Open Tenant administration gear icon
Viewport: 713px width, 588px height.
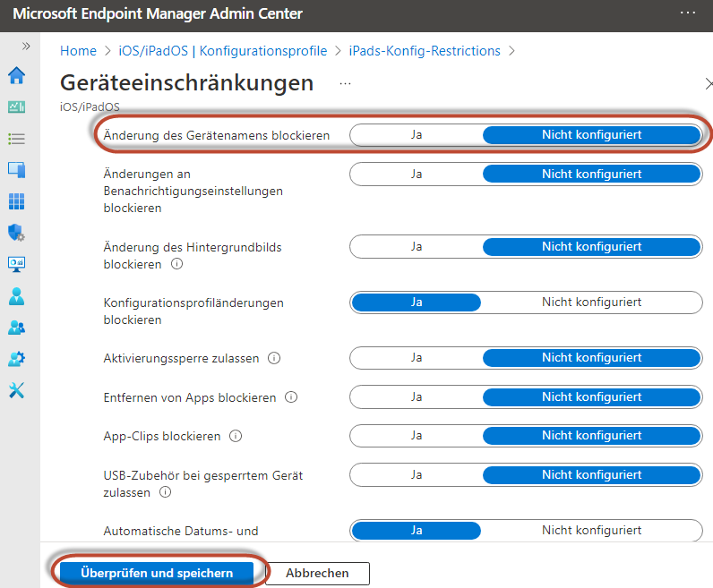pyautogui.click(x=16, y=359)
